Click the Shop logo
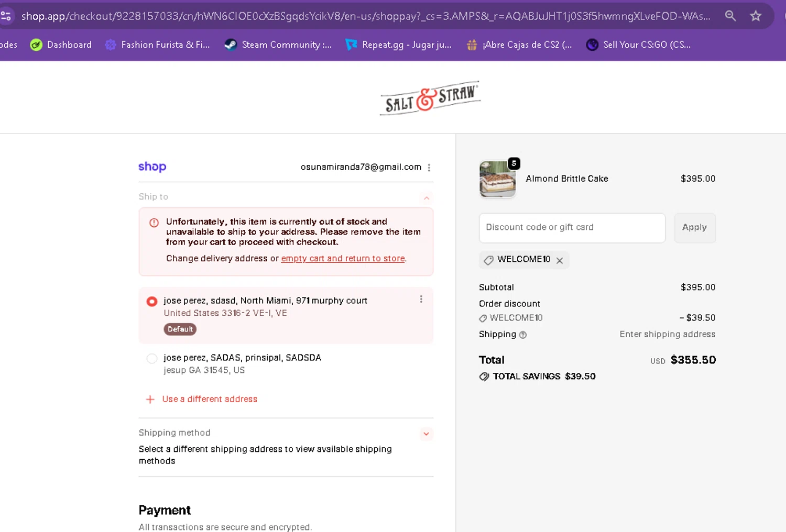This screenshot has width=786, height=532. click(152, 167)
